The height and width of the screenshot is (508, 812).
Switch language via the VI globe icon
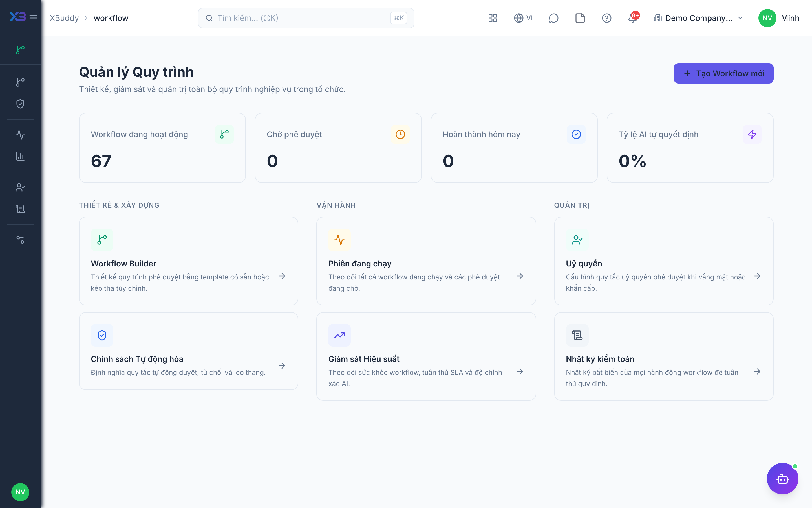coord(524,18)
